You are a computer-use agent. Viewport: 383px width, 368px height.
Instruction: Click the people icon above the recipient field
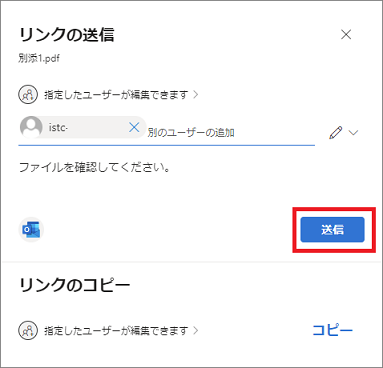click(28, 95)
